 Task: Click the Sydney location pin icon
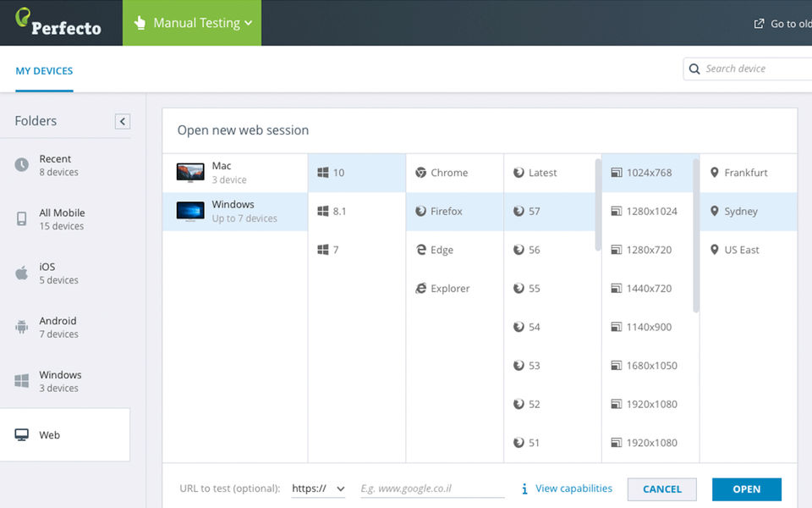tap(715, 212)
